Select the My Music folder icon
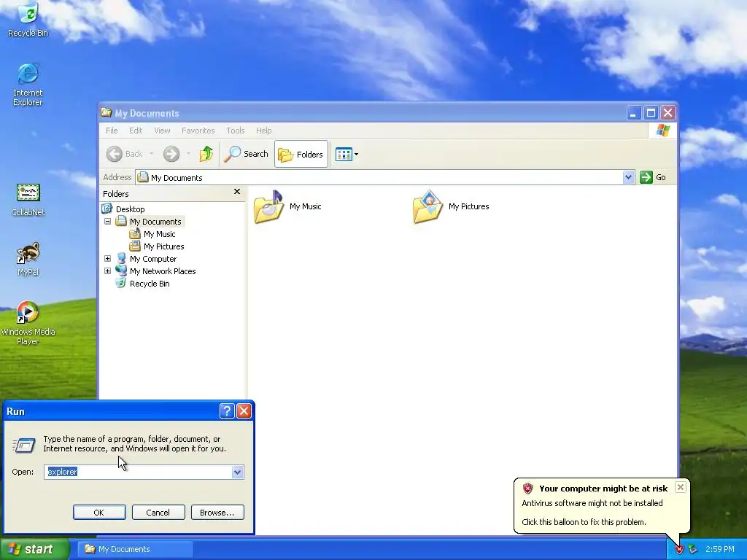 [268, 206]
